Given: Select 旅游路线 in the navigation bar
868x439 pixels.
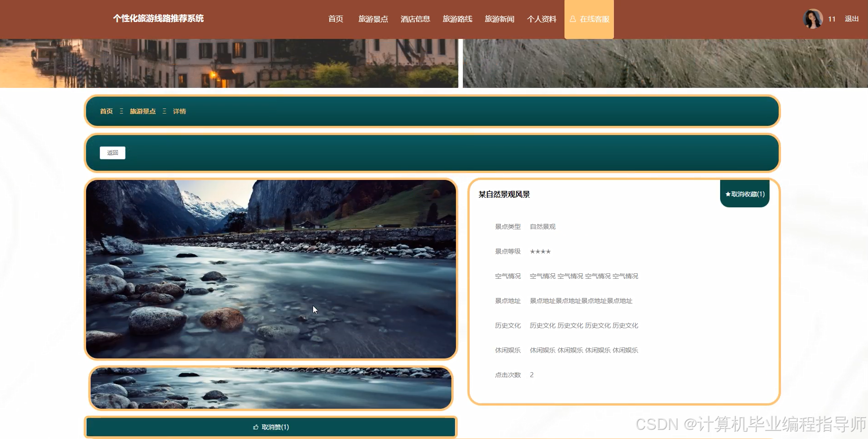Looking at the screenshot, I should pos(457,19).
